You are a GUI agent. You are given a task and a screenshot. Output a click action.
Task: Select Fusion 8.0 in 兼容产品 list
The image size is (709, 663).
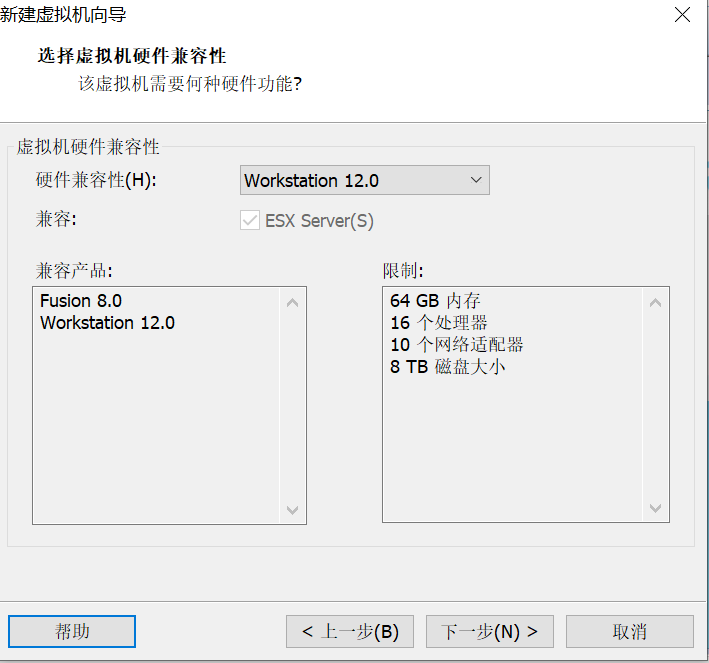(x=81, y=301)
